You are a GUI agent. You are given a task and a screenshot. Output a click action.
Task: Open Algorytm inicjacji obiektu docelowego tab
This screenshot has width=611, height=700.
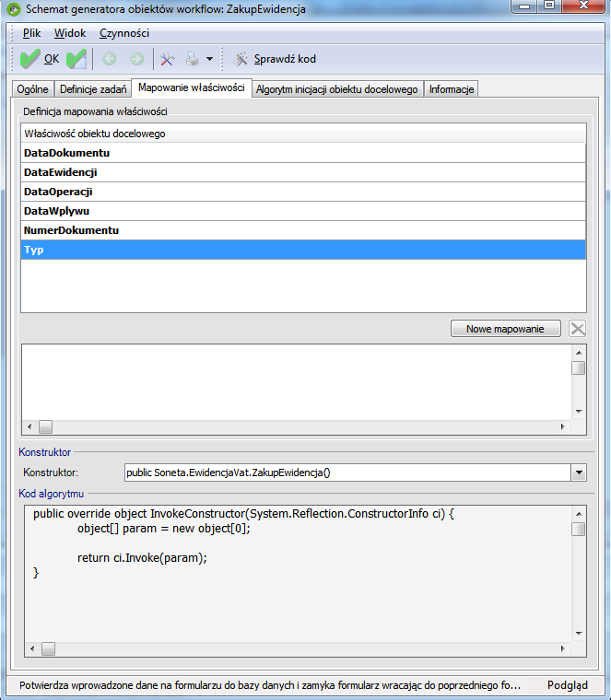coord(337,89)
